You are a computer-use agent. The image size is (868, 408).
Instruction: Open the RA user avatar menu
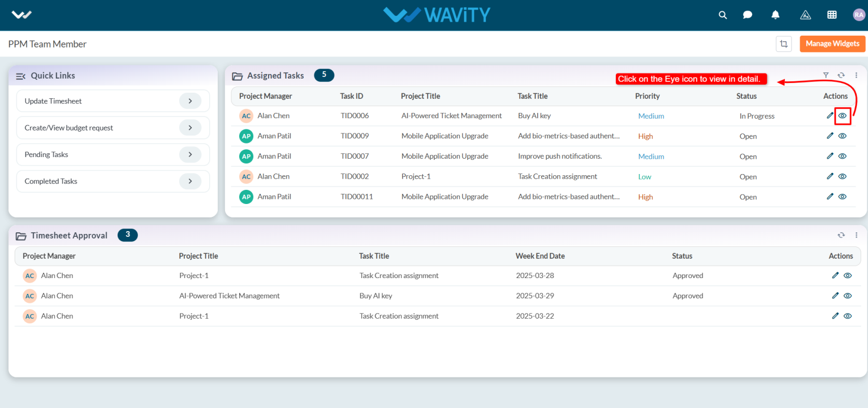tap(859, 15)
